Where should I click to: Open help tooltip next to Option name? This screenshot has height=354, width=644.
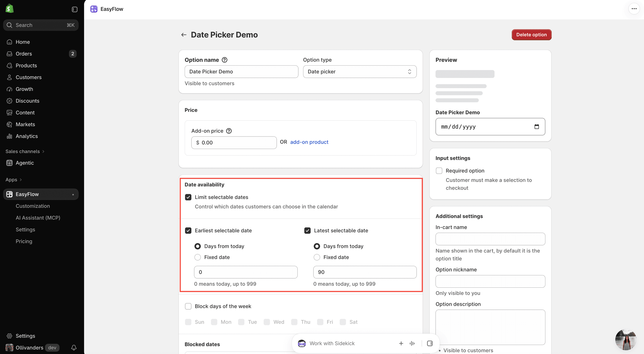[x=224, y=60]
